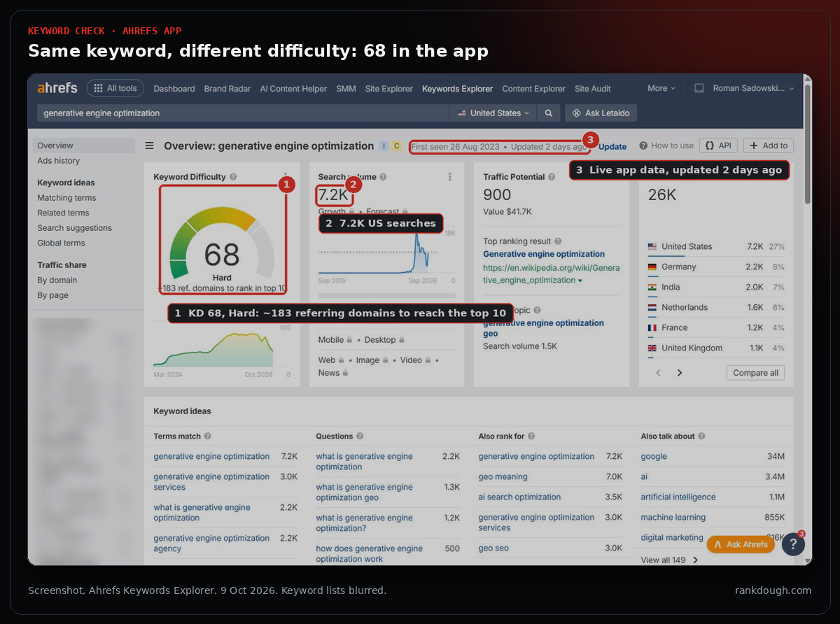Open the SMM tool
This screenshot has width=840, height=624.
[x=346, y=89]
